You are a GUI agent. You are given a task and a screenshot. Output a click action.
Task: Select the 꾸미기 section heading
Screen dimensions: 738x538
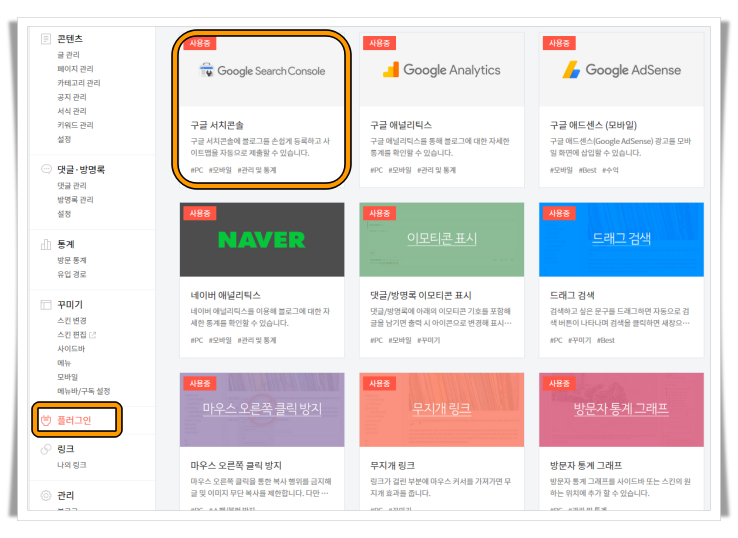coord(70,305)
